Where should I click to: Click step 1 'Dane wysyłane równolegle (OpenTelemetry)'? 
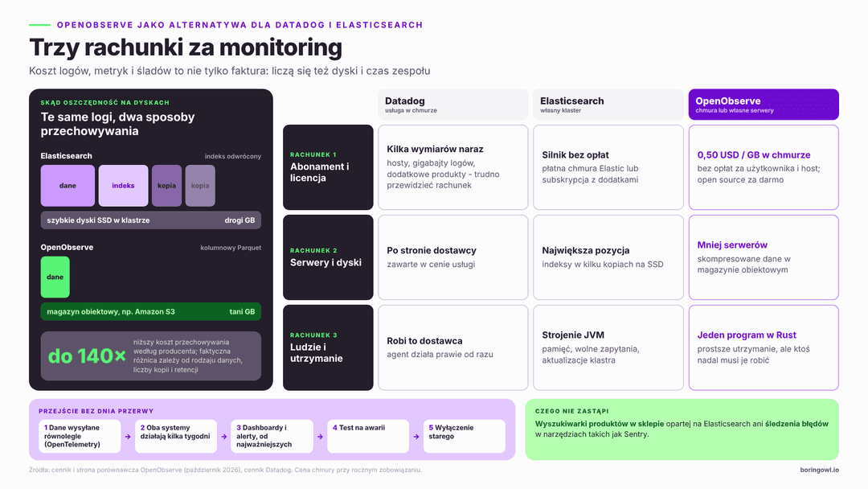[80, 436]
